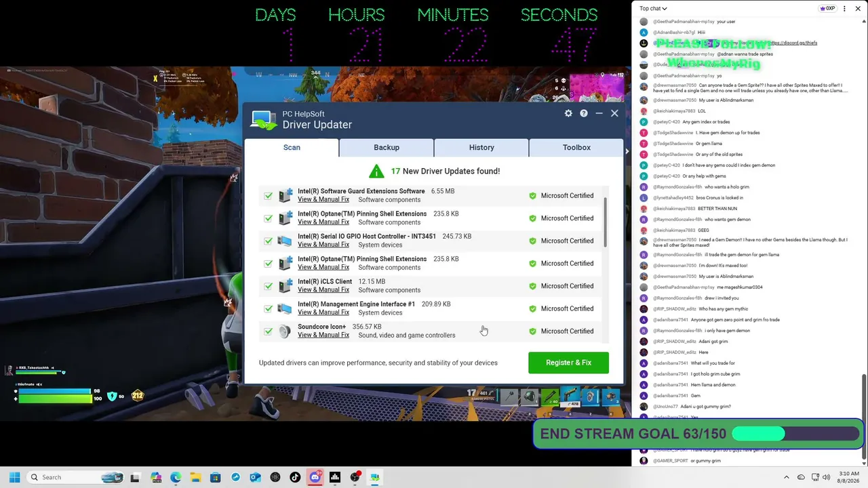Click the Register & Fix button

(x=568, y=363)
